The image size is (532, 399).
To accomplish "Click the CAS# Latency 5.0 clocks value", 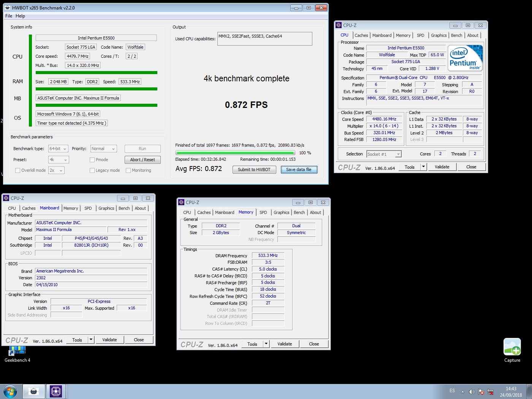I will tap(268, 269).
